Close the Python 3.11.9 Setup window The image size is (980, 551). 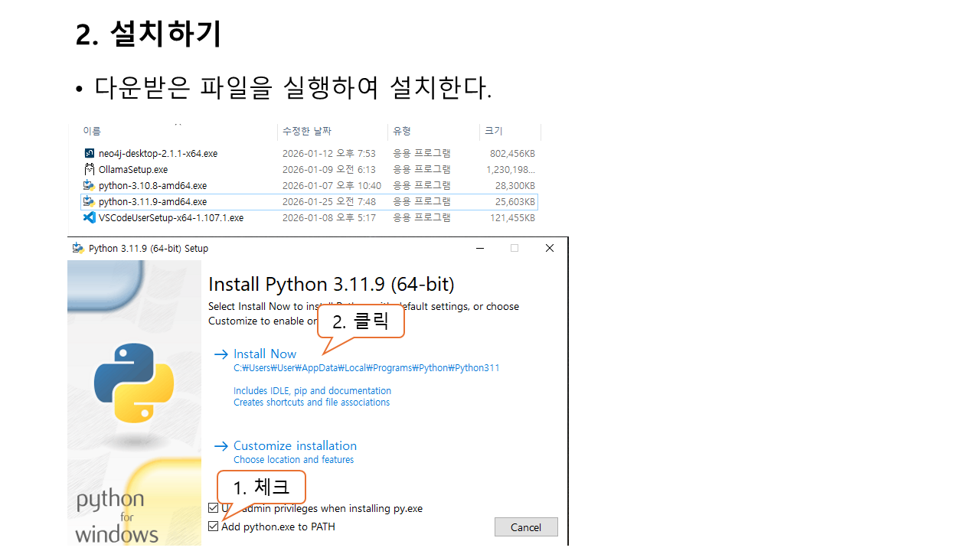[549, 248]
